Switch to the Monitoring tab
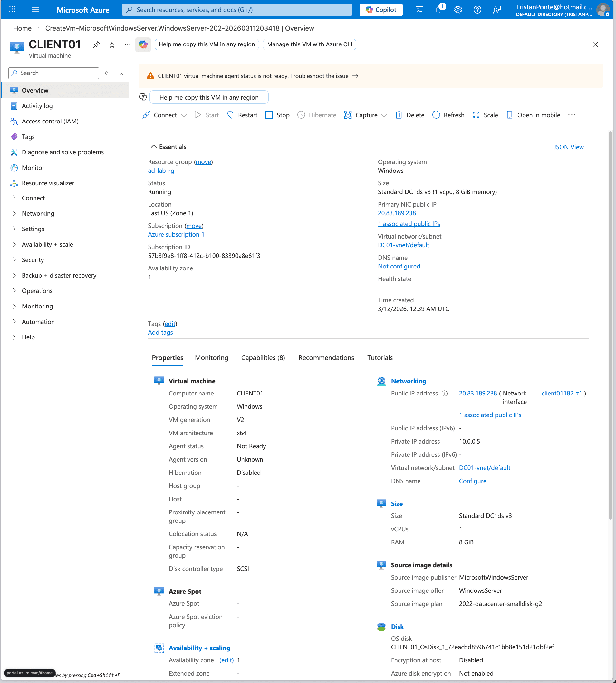616x683 pixels. pos(212,358)
